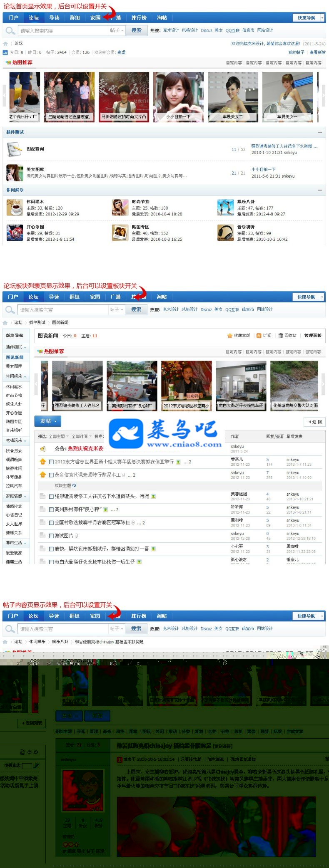Tick the checkbox for 电白大衙烂仔夜晚抢车 thread
Screen dimensions: 329x868
51,561
